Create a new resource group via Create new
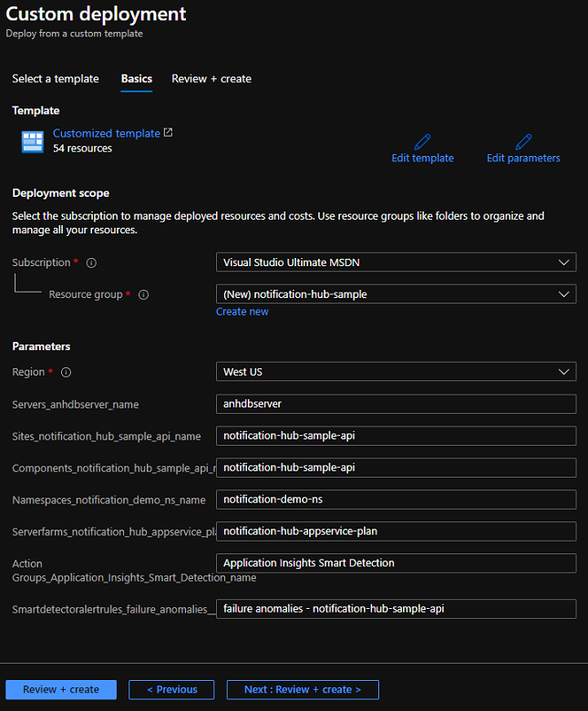588x711 pixels. pos(242,312)
